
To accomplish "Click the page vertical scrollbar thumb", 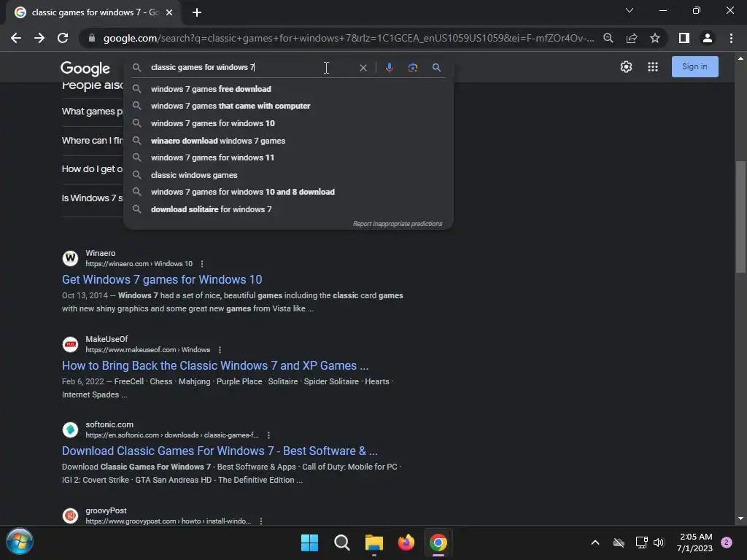I will click(740, 217).
